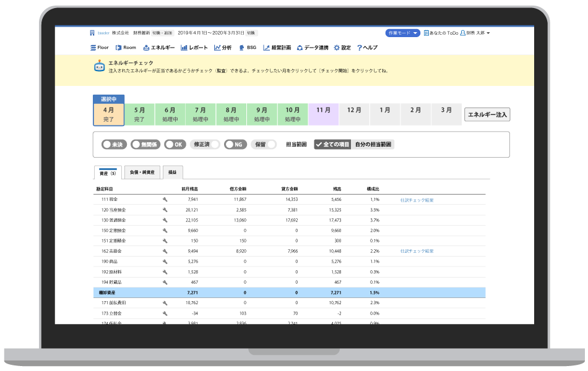Open the データ連携 menu
Image resolution: width=588 pixels, height=371 pixels.
pos(313,48)
